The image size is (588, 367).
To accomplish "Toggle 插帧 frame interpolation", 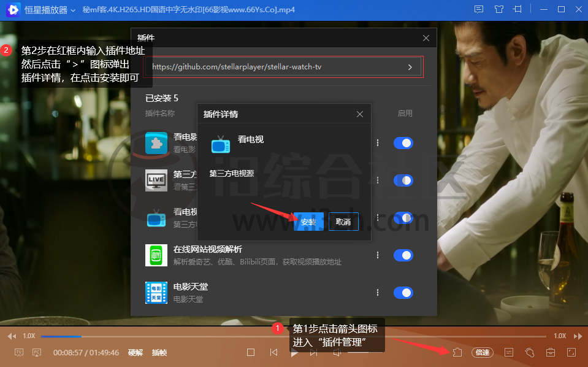I will pos(159,352).
